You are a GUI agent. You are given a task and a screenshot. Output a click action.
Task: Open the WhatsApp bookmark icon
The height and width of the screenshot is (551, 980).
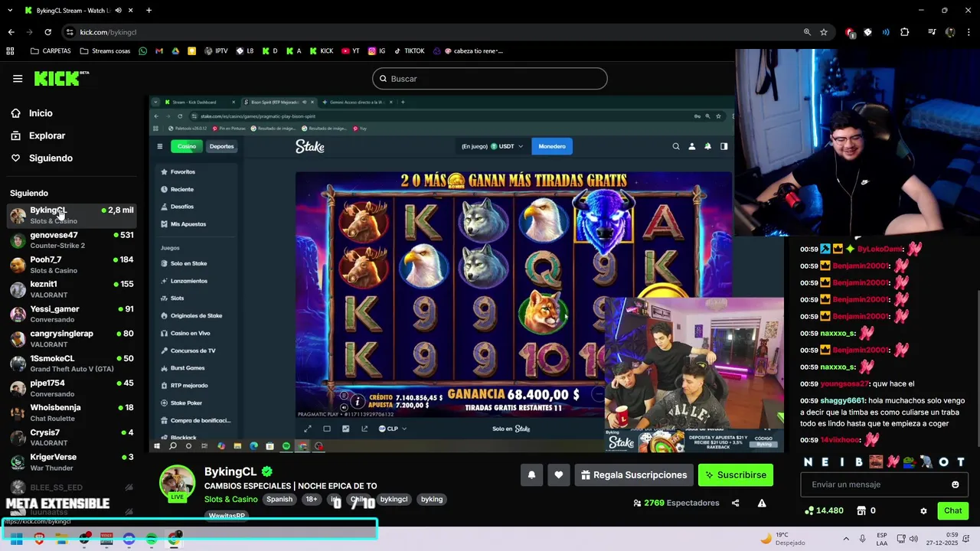click(x=144, y=51)
